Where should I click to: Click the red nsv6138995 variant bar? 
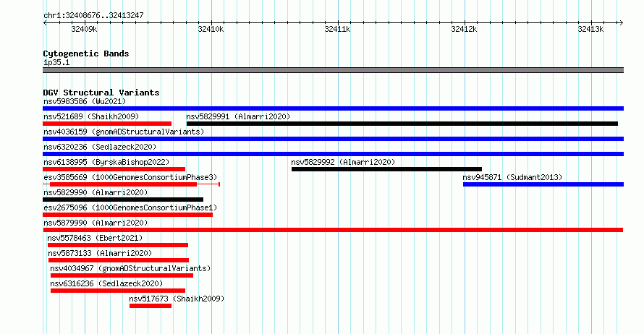[x=114, y=169]
